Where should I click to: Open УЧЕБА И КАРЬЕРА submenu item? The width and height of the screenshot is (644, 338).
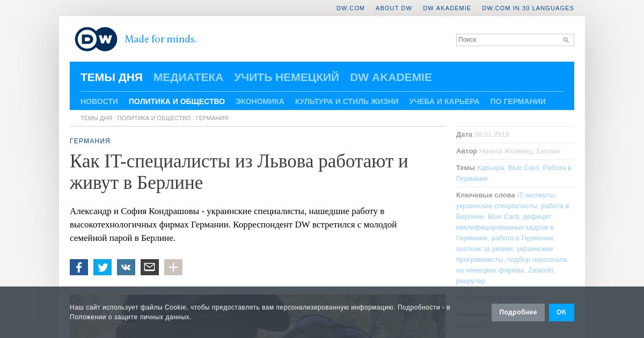444,101
